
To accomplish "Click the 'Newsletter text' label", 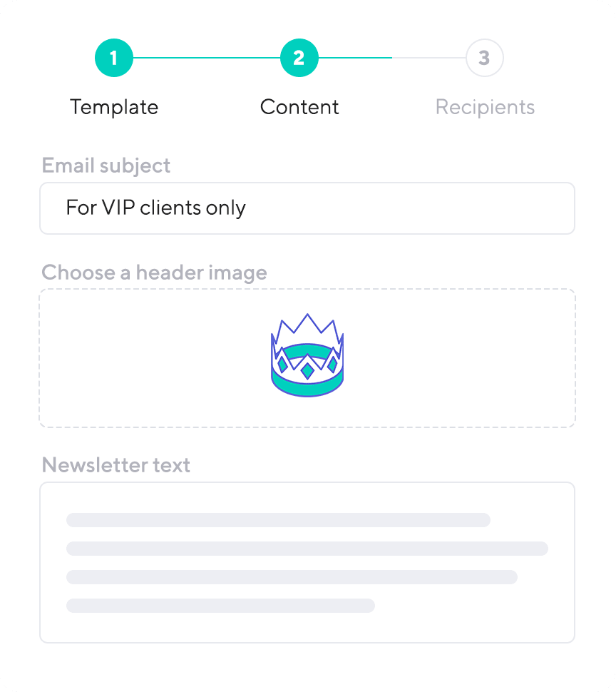I will [x=116, y=465].
